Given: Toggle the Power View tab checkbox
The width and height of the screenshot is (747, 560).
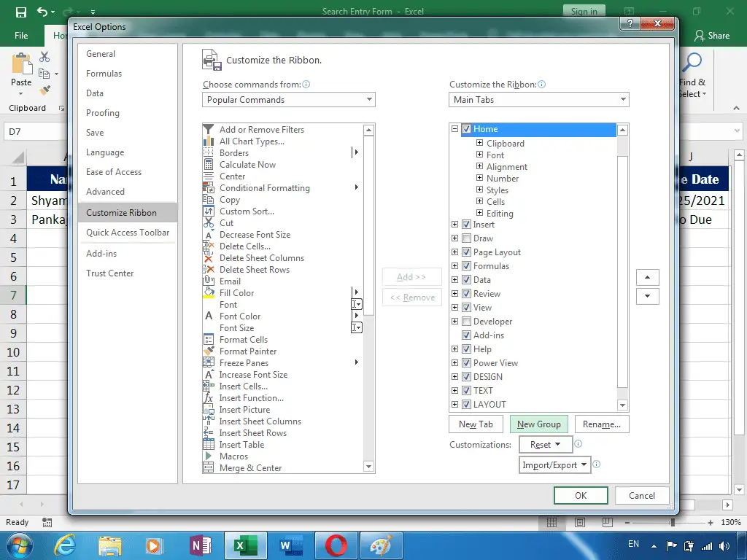Looking at the screenshot, I should coord(466,363).
